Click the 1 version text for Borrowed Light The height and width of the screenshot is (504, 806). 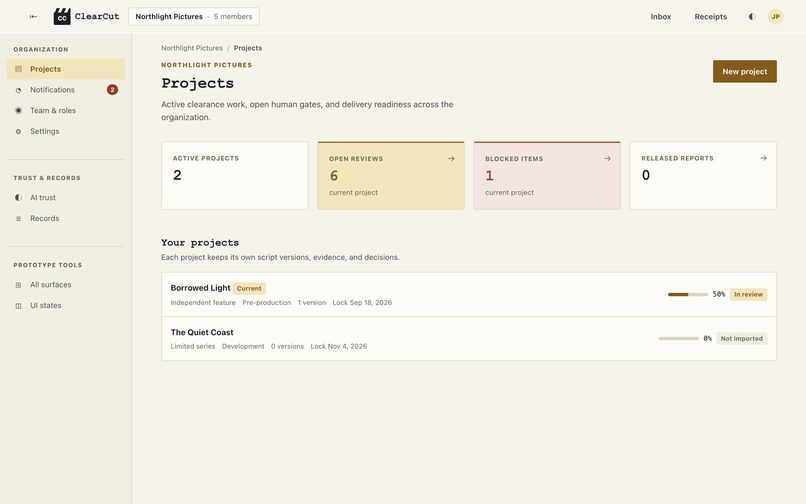312,302
